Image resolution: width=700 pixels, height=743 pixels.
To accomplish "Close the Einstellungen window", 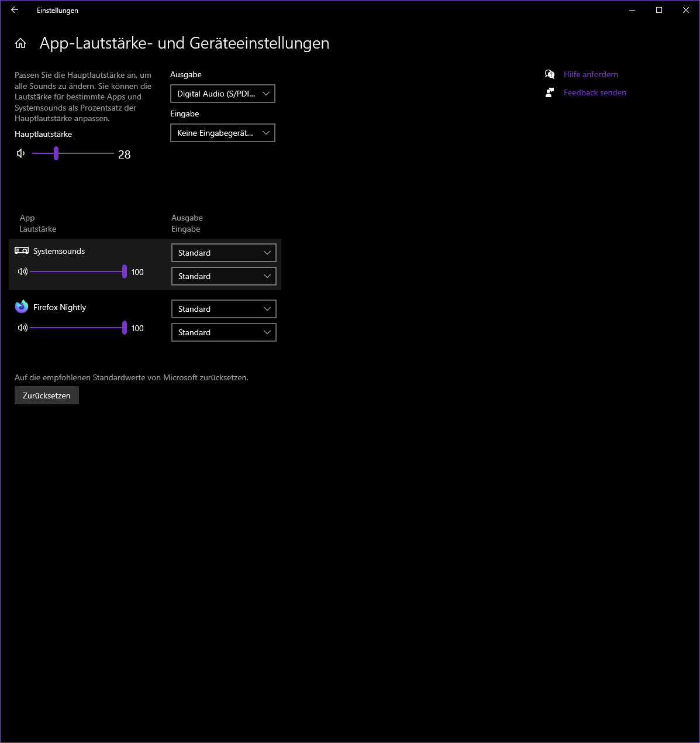I will pyautogui.click(x=686, y=10).
